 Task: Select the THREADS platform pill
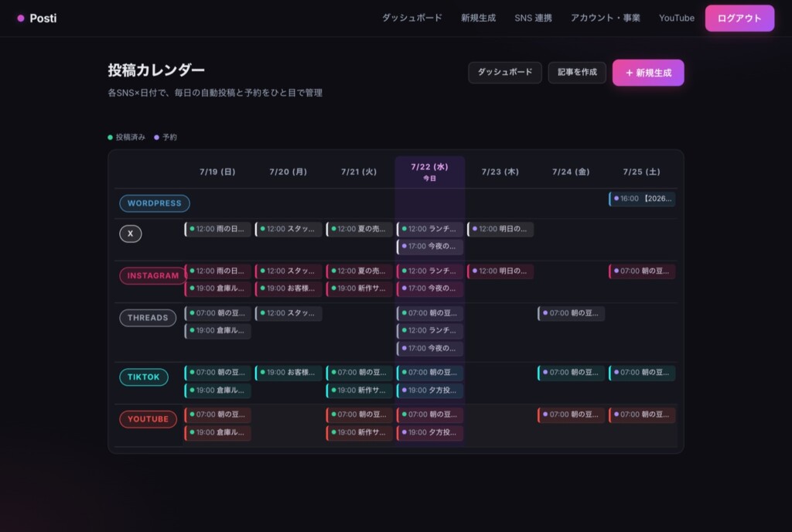[148, 318]
